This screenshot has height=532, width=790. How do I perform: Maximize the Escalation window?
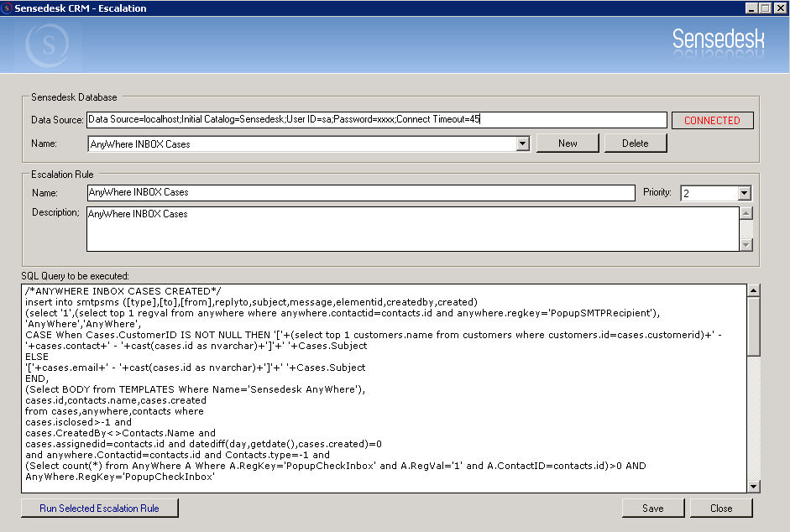(765, 8)
